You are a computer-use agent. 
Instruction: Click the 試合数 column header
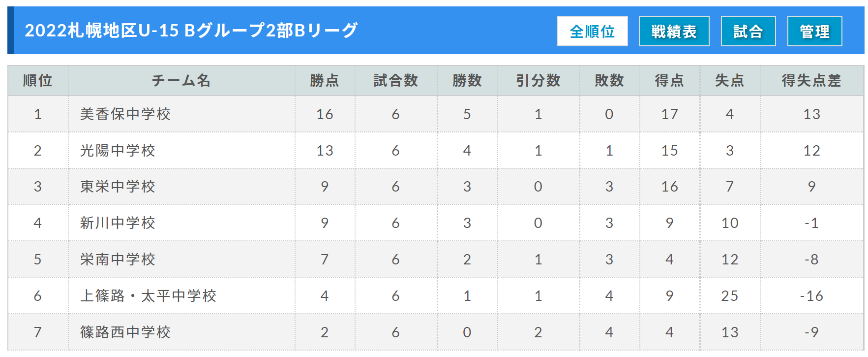[395, 80]
